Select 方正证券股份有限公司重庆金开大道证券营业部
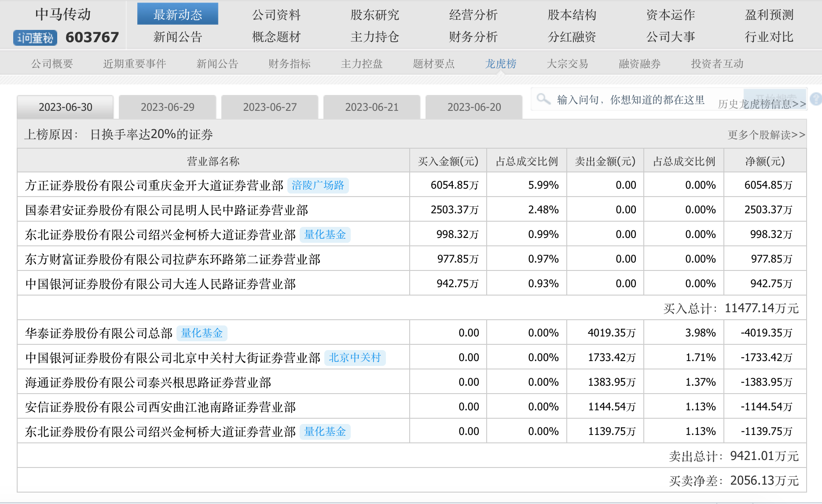This screenshot has width=822, height=504. coord(154,185)
